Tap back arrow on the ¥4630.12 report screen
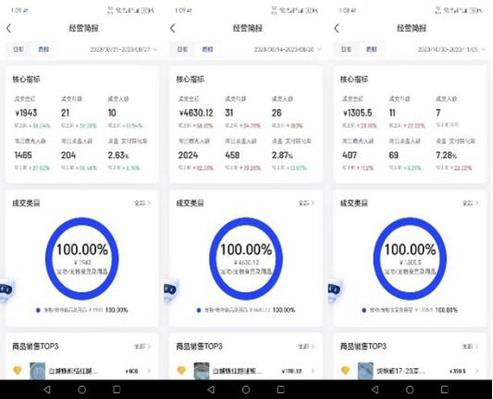 pos(172,29)
